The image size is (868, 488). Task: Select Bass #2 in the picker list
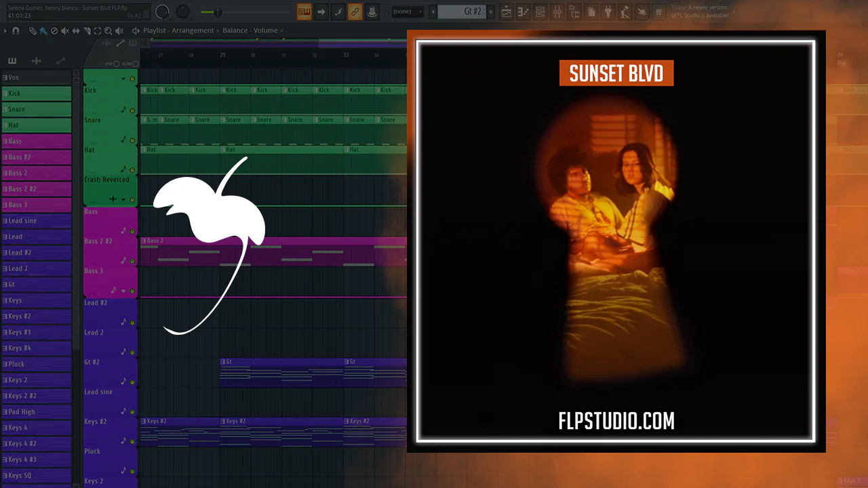tap(37, 157)
